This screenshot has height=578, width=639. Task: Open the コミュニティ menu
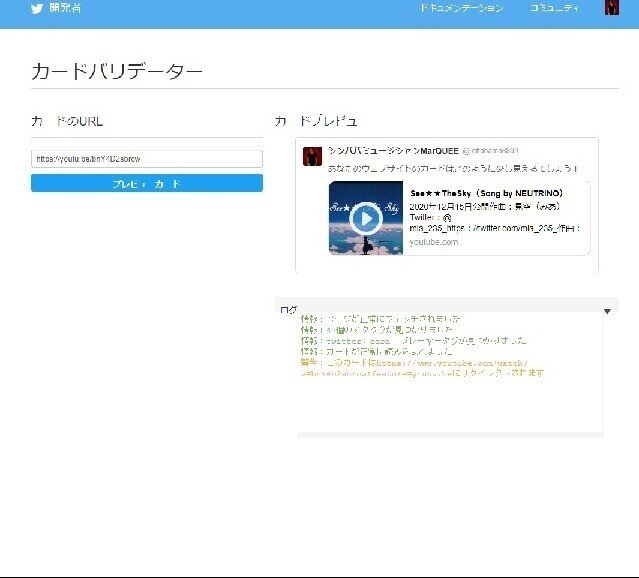click(x=554, y=8)
